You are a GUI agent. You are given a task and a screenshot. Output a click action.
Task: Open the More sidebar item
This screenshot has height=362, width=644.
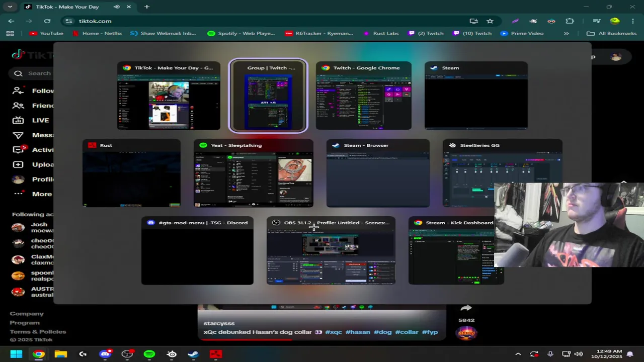coord(32,194)
